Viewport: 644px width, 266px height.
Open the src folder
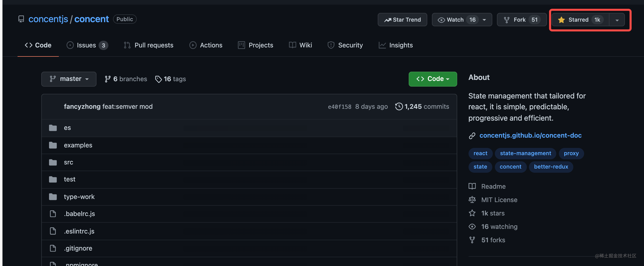(68, 162)
